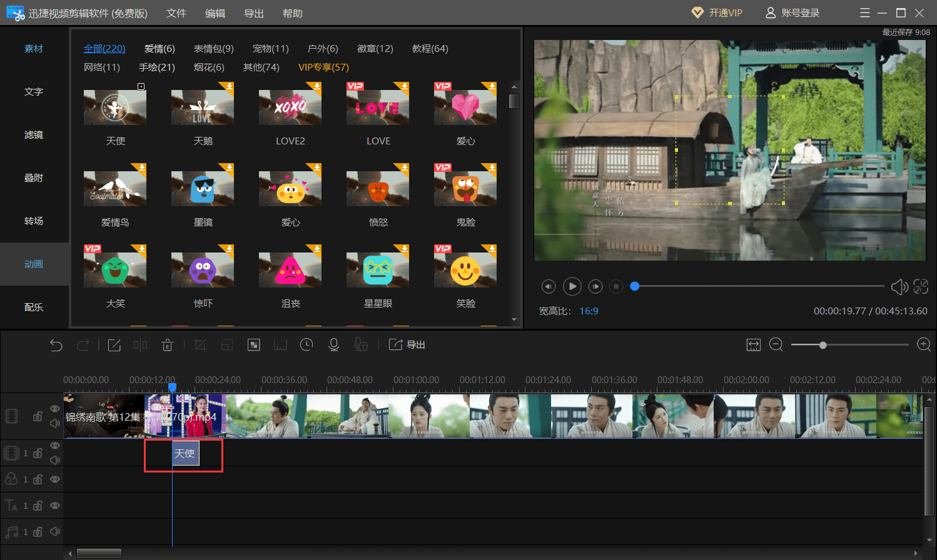937x560 pixels.
Task: Lock the music track
Action: click(x=38, y=532)
